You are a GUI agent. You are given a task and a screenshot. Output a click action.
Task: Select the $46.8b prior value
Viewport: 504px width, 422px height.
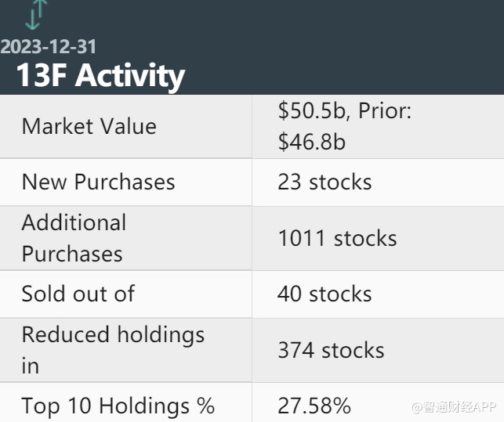click(x=311, y=142)
